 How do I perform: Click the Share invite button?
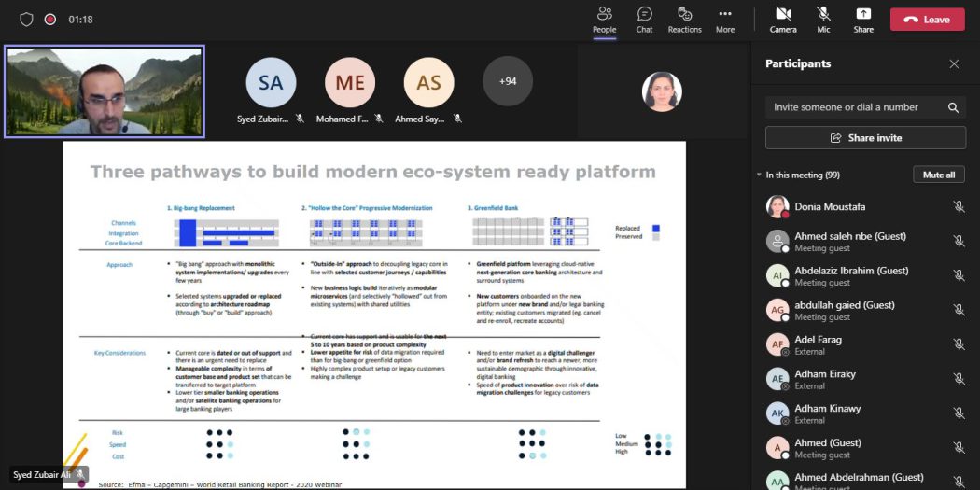click(865, 138)
